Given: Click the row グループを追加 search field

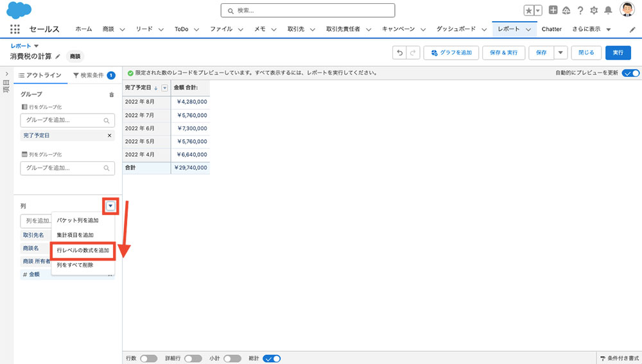Looking at the screenshot, I should (67, 121).
